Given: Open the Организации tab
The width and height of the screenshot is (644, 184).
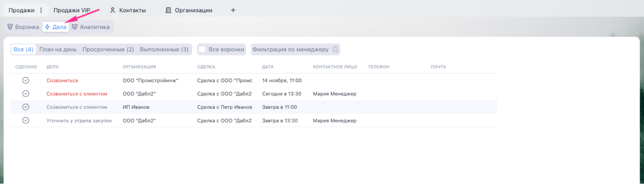Looking at the screenshot, I should coord(189,10).
